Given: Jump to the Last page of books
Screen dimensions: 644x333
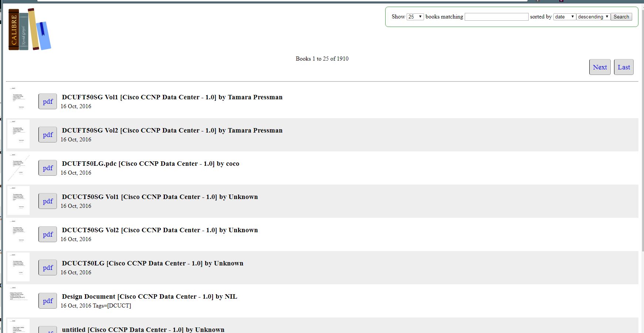Looking at the screenshot, I should coord(624,67).
